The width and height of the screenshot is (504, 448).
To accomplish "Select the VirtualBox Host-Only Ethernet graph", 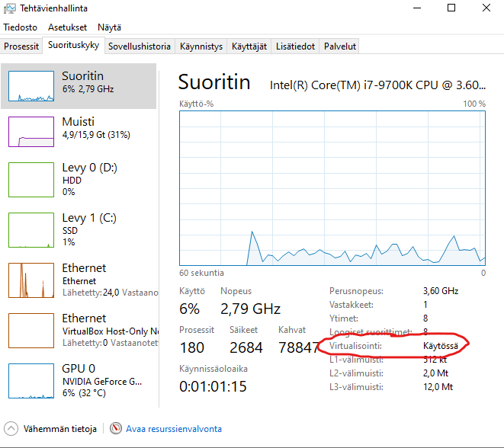I will click(x=31, y=330).
